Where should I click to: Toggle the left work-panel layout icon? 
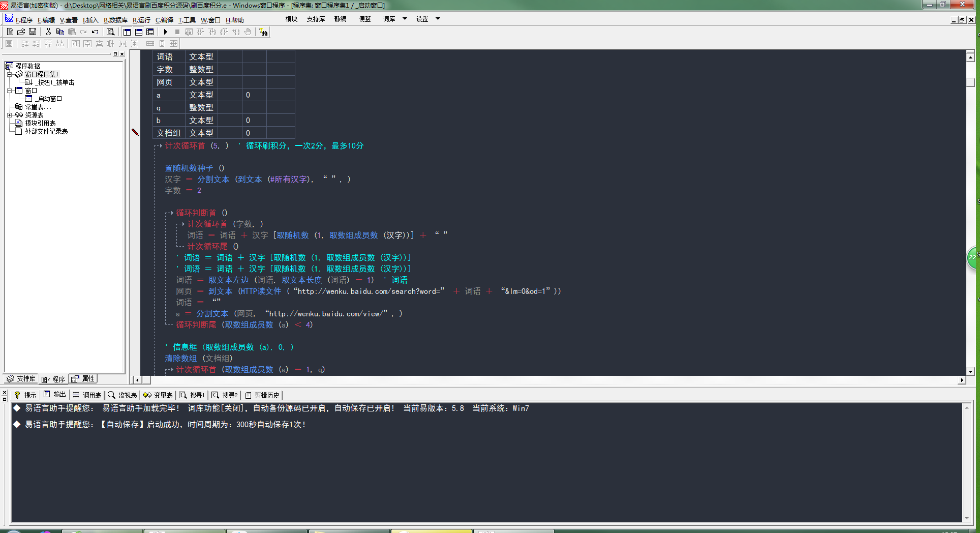tap(127, 32)
